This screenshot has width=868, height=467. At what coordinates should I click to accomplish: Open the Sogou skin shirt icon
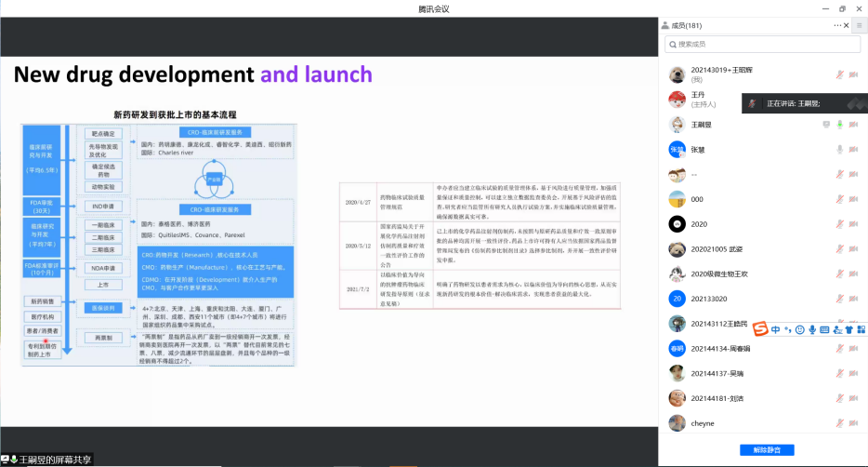[848, 329]
